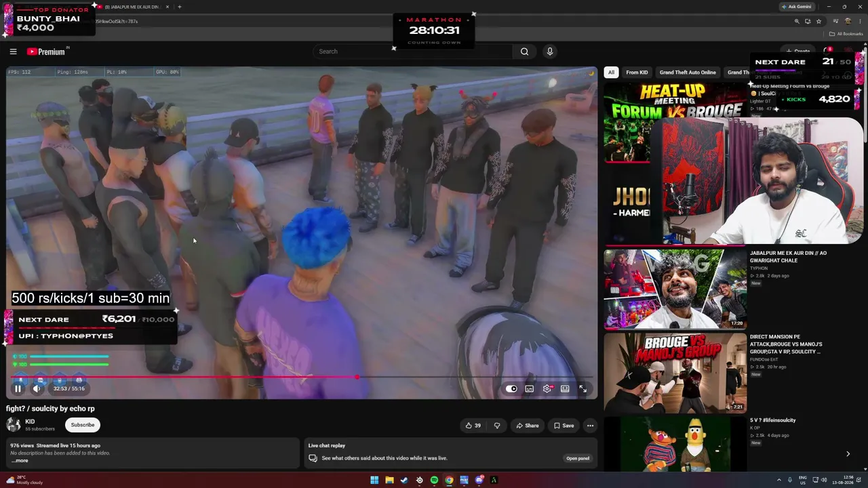Click the video title 'fight? / soulcity by echo rp'

coord(51,409)
